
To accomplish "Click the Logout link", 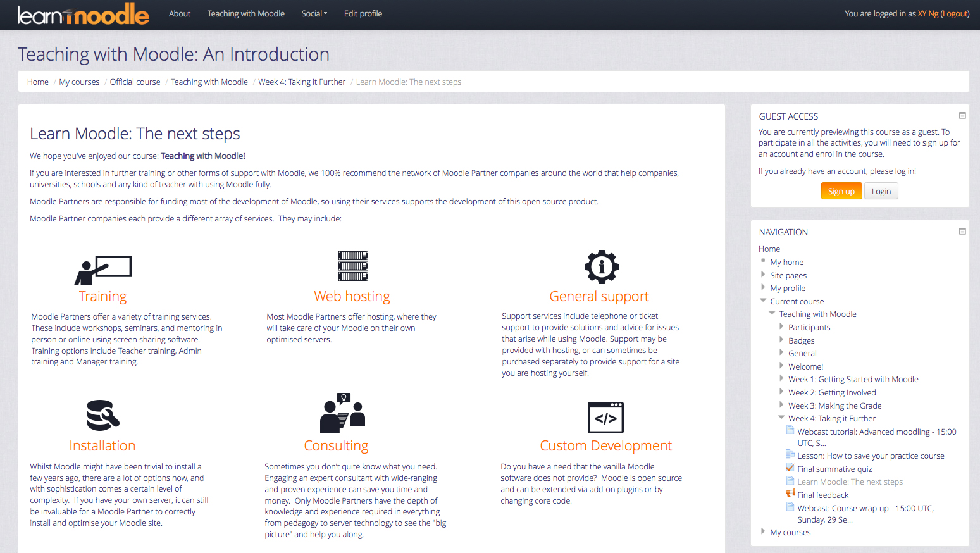I will (955, 13).
